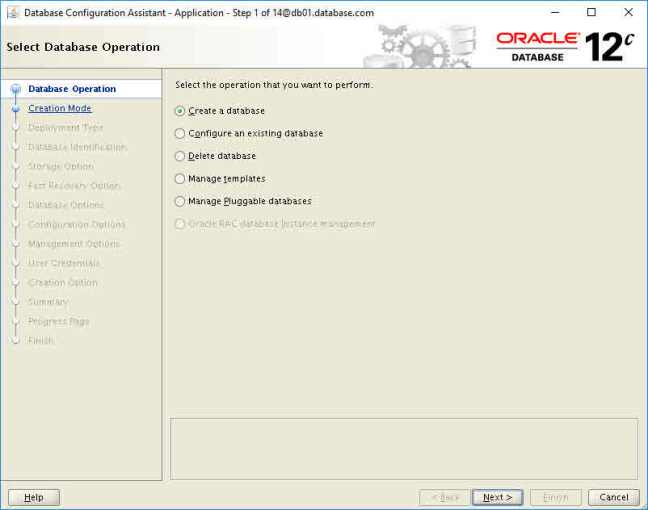The image size is (648, 510).
Task: Click the Database Operation step bullet icon
Action: tap(15, 89)
